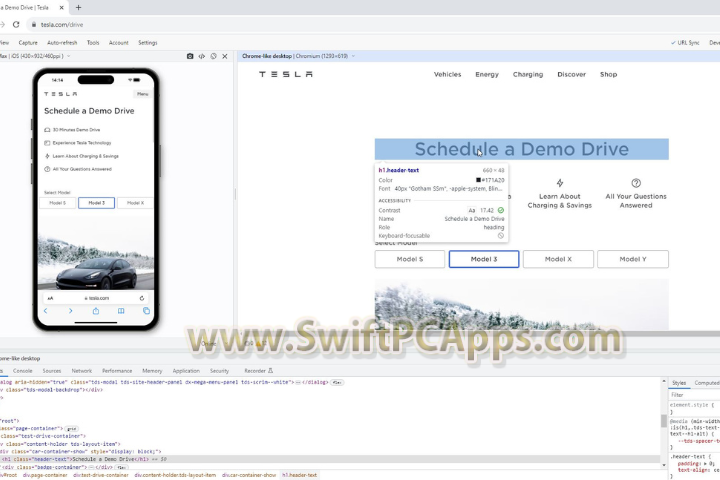Image resolution: width=720 pixels, height=480 pixels.
Task: Click the Recorder flask icon in DevTools
Action: point(270,371)
